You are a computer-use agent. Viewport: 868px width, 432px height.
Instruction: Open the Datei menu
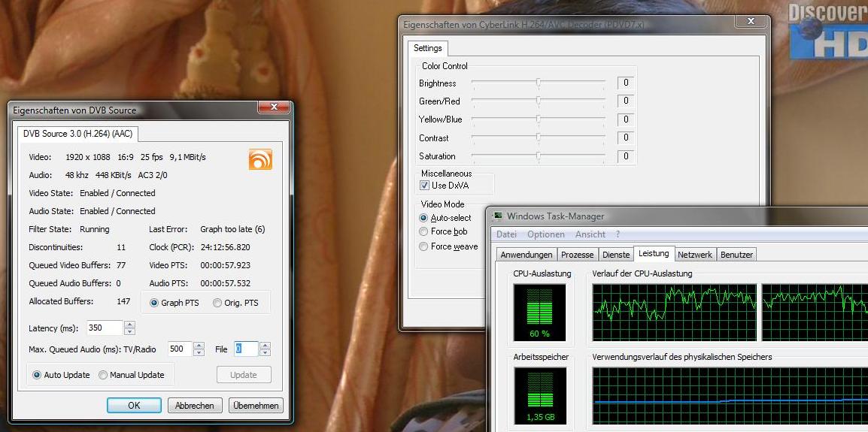click(x=506, y=234)
